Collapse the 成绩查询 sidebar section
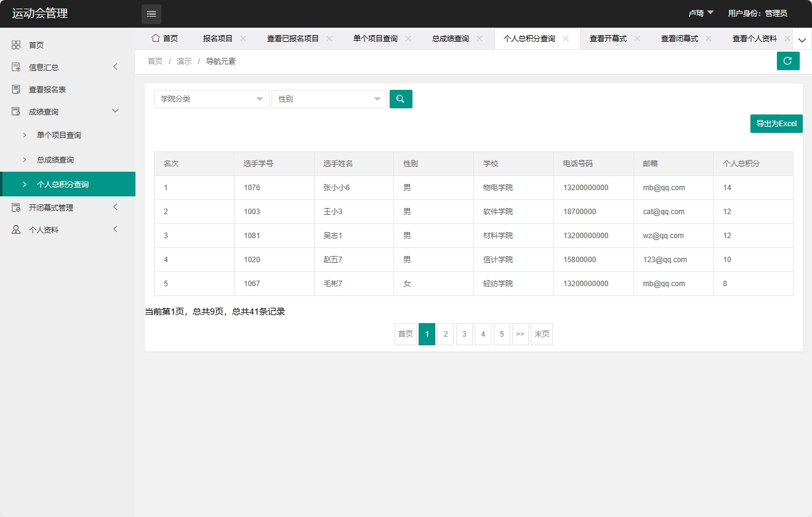The width and height of the screenshot is (812, 517). pyautogui.click(x=48, y=111)
